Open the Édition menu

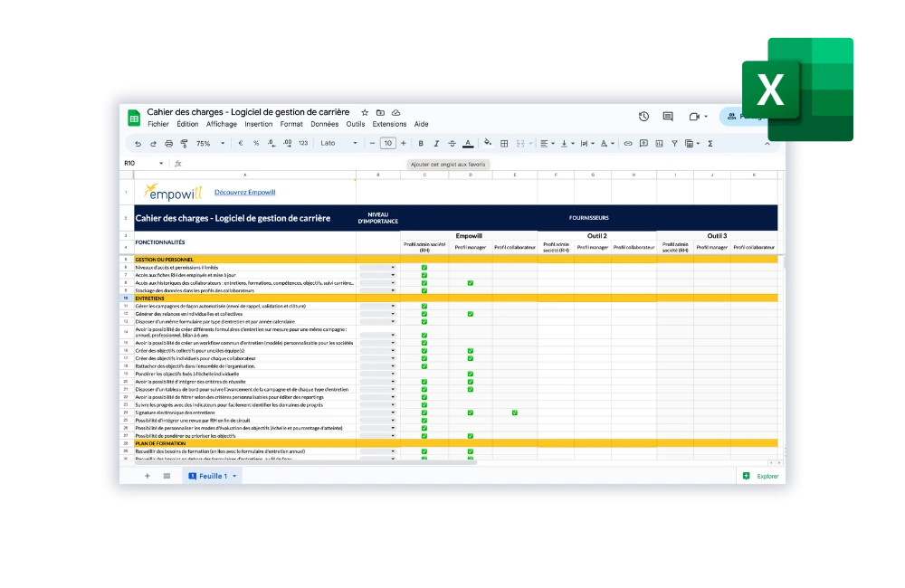(187, 124)
